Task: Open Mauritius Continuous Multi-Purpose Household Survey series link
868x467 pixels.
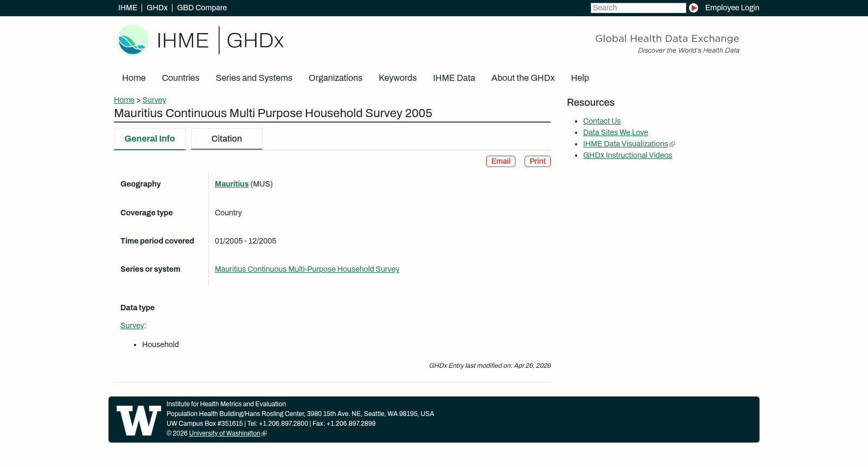Action: tap(307, 270)
